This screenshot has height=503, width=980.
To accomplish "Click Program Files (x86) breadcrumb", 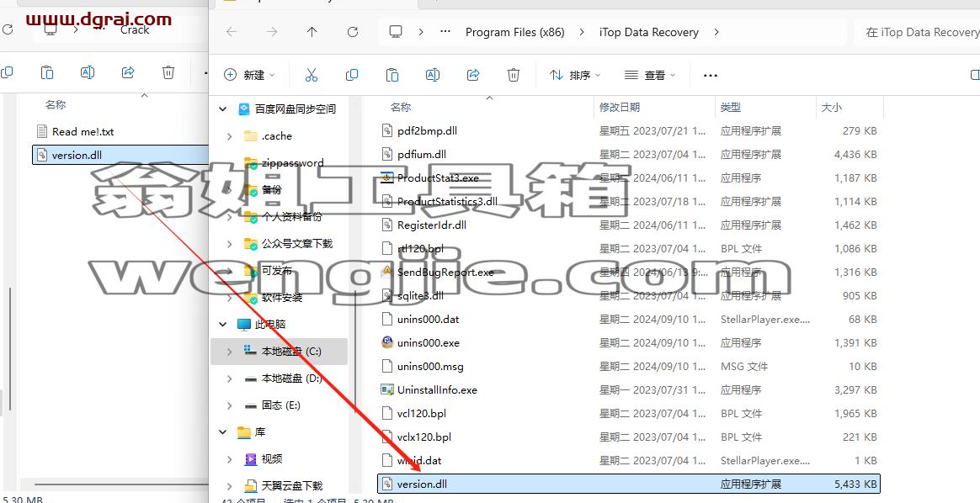I will point(515,32).
